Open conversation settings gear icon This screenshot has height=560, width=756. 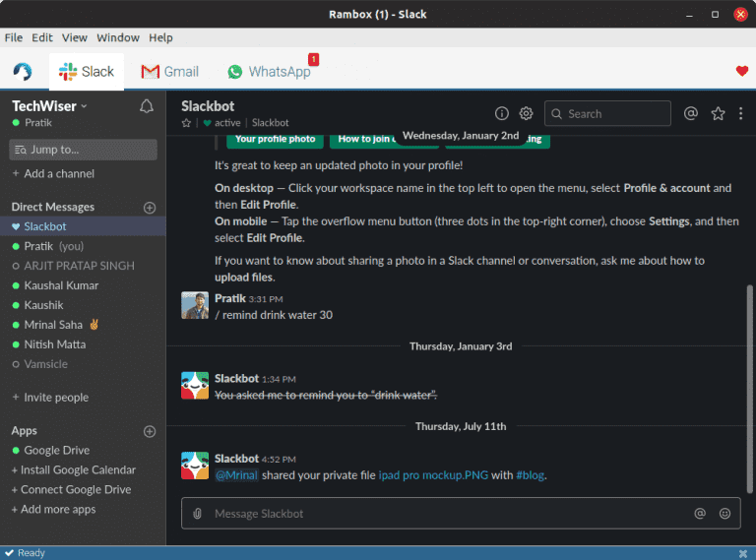coord(526,113)
